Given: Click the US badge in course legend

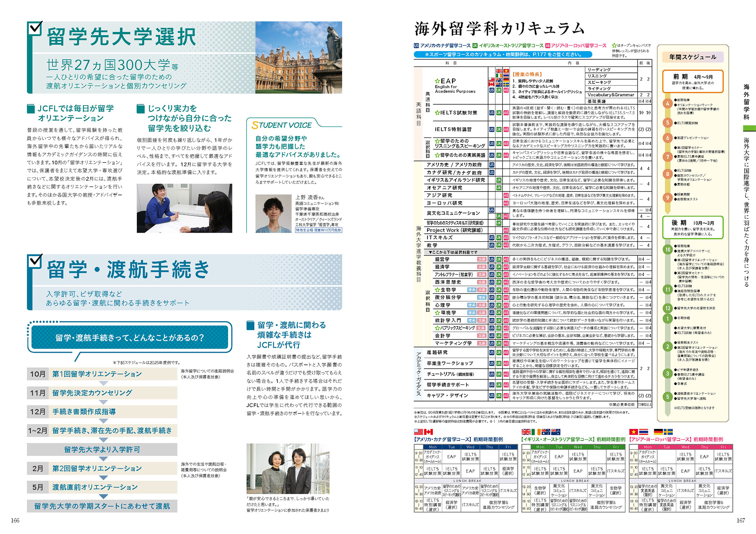Looking at the screenshot, I should pos(416,45).
